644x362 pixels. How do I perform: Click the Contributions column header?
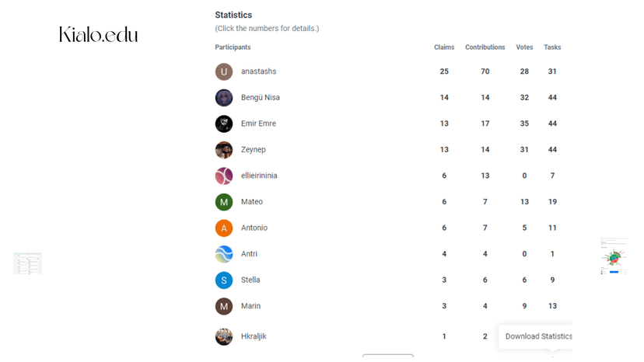485,47
